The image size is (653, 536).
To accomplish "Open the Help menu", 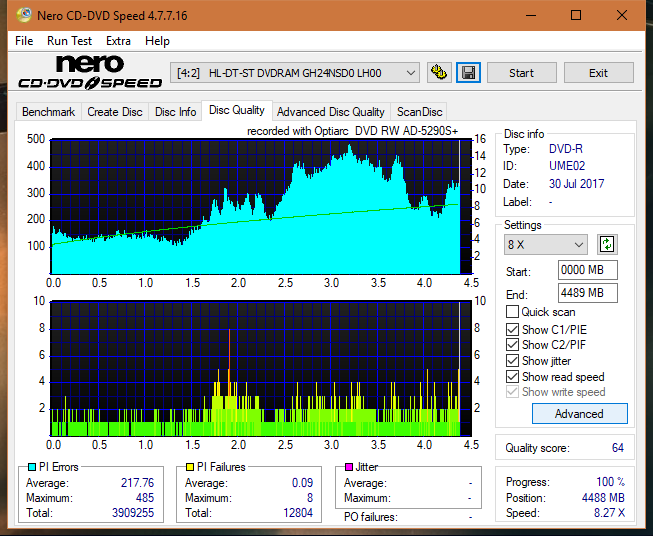I will [x=157, y=41].
